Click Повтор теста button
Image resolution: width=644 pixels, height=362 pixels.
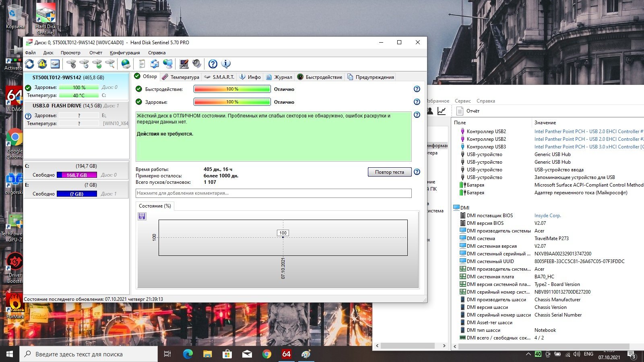pyautogui.click(x=390, y=172)
